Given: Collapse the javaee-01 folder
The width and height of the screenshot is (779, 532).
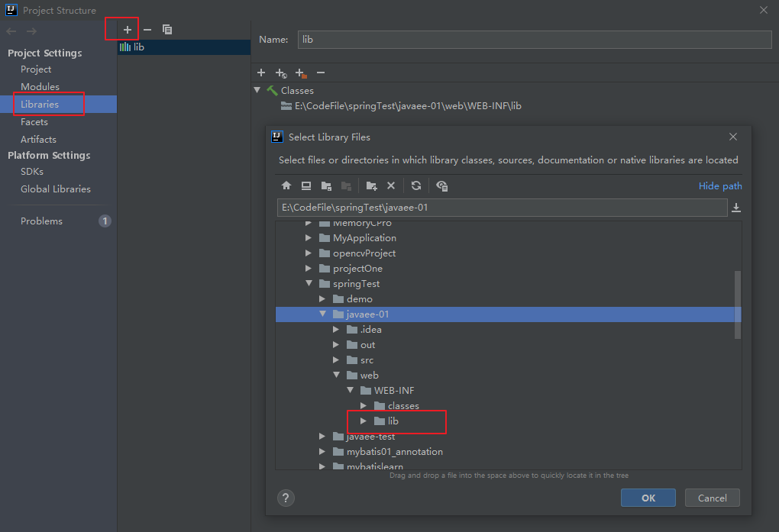Looking at the screenshot, I should (322, 314).
